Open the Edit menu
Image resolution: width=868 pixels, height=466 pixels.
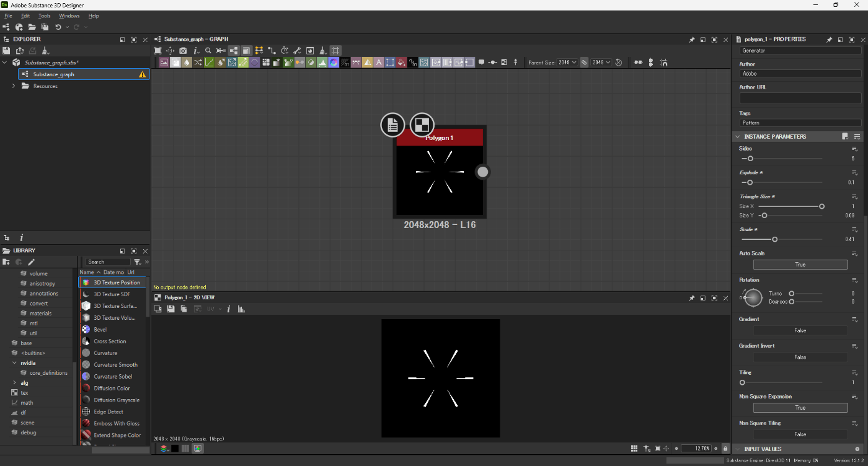(25, 15)
